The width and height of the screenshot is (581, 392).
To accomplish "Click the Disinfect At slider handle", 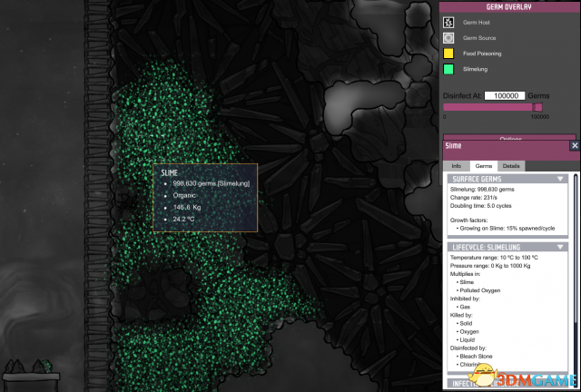I will click(537, 107).
